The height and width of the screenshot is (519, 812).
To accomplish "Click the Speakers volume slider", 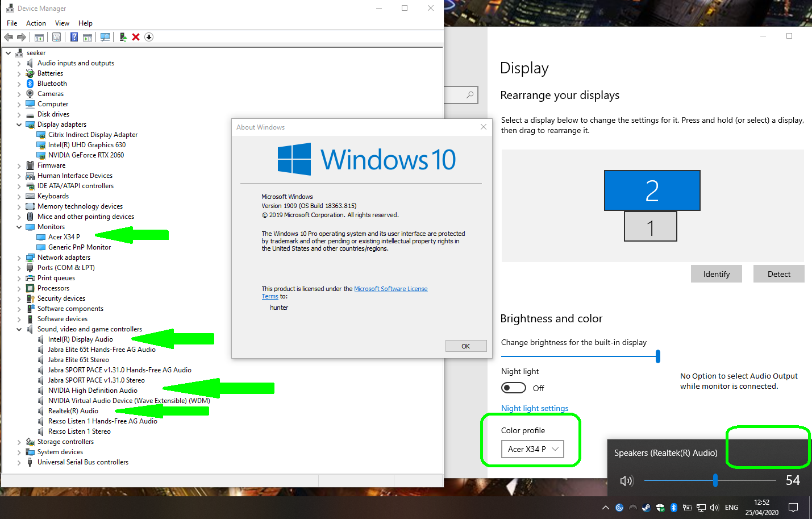I will [710, 481].
